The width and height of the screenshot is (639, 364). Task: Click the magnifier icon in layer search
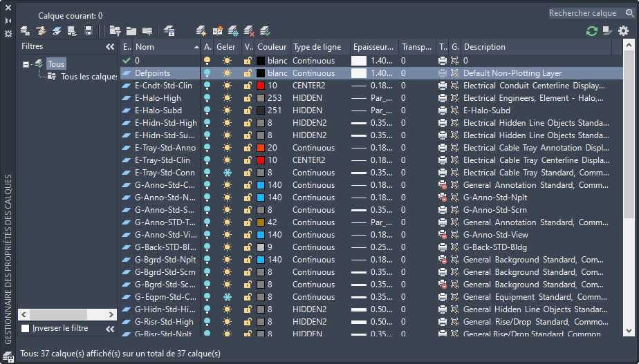tap(629, 13)
